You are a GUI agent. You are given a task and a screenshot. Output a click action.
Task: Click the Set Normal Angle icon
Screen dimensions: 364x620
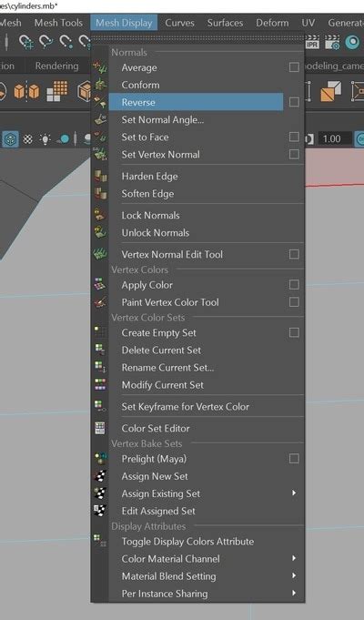[x=100, y=119]
